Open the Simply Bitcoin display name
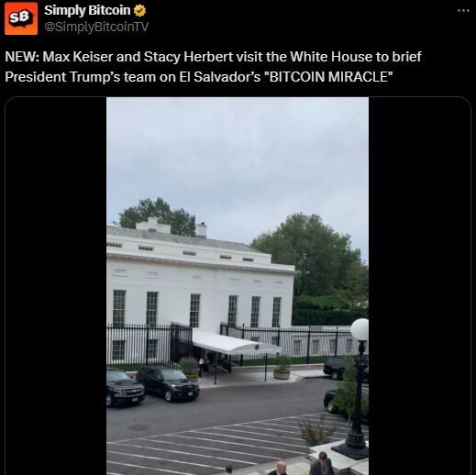Screen dimensions: 476x475 click(x=87, y=10)
